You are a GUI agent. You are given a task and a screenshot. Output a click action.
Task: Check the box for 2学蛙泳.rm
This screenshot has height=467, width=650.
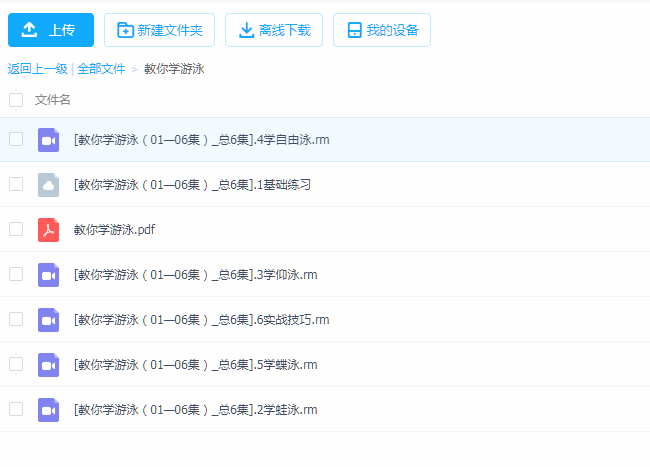[16, 409]
